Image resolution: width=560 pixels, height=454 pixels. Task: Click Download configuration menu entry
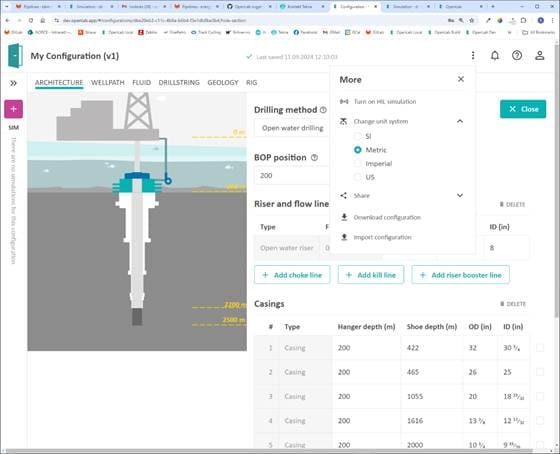pyautogui.click(x=387, y=217)
